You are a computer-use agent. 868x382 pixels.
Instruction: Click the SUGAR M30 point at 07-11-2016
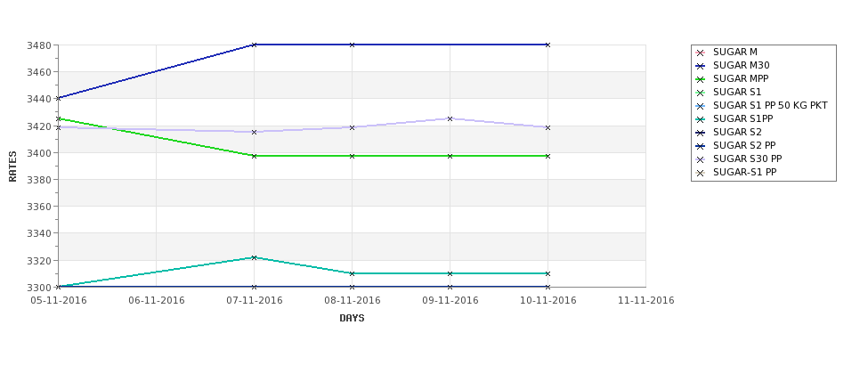click(254, 45)
